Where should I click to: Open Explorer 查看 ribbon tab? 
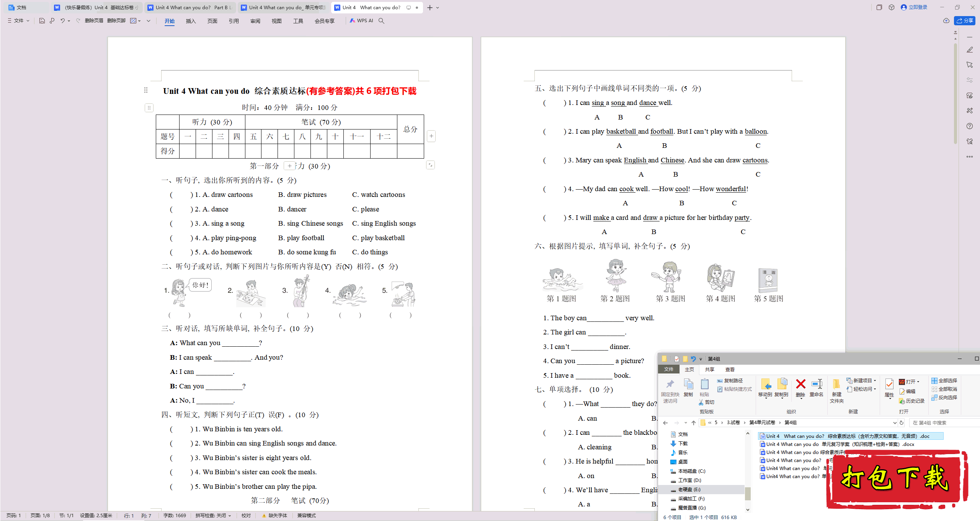pos(730,369)
